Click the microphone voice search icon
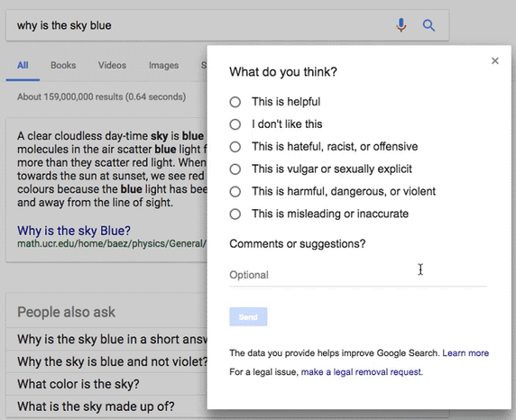 pos(401,25)
